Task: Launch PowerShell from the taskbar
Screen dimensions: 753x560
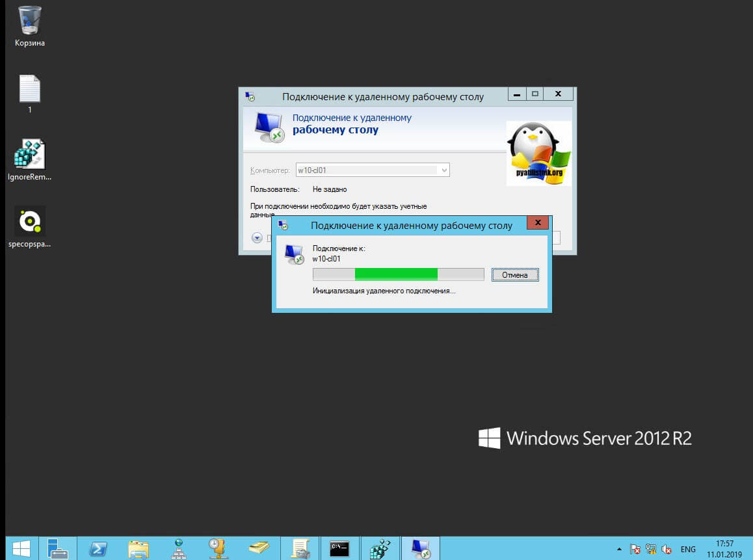Action: 98,548
